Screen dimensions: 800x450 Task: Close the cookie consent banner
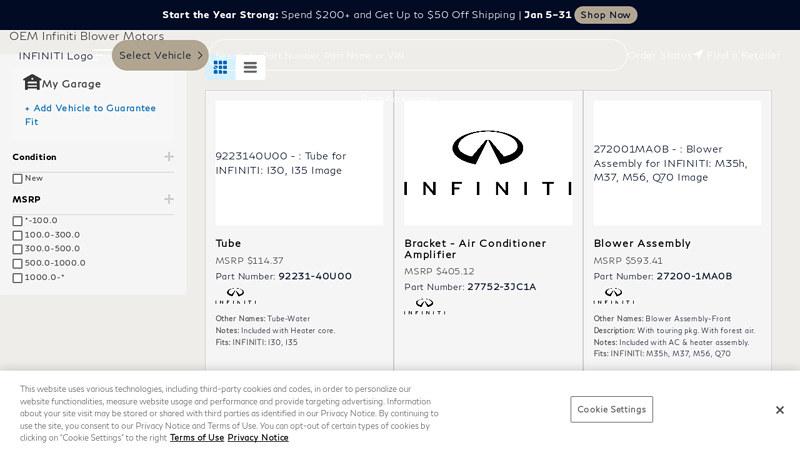(780, 410)
